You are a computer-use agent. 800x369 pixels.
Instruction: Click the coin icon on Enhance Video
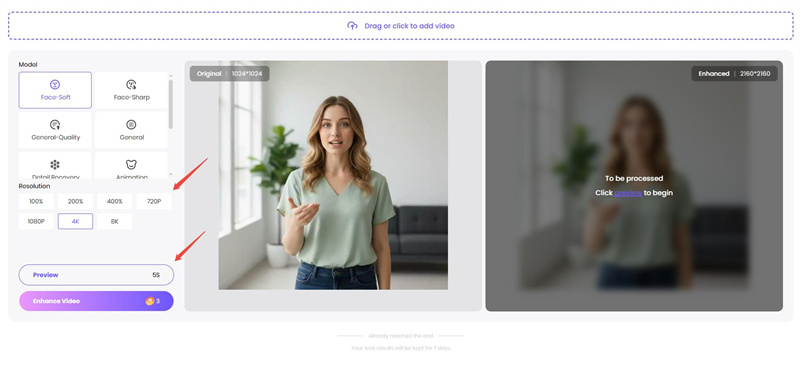[x=149, y=301]
